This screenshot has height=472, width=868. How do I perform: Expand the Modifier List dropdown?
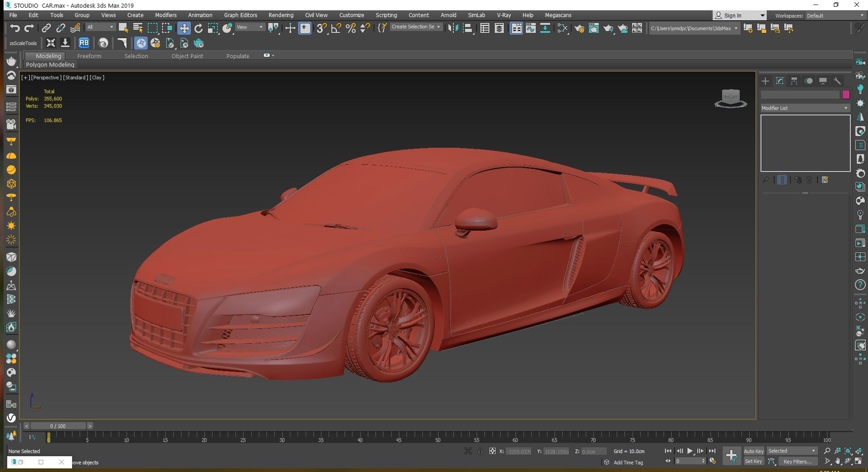tap(805, 108)
